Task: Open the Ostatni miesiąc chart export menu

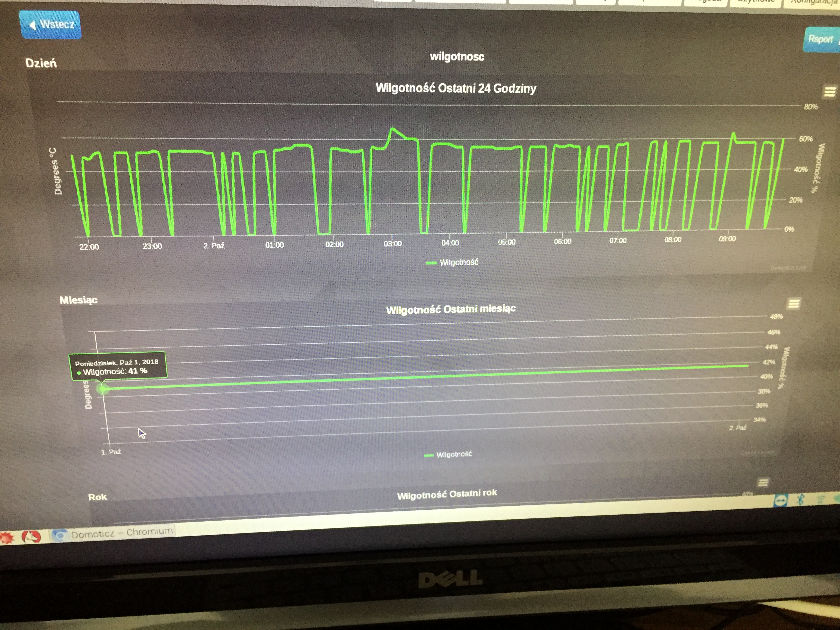Action: click(794, 303)
